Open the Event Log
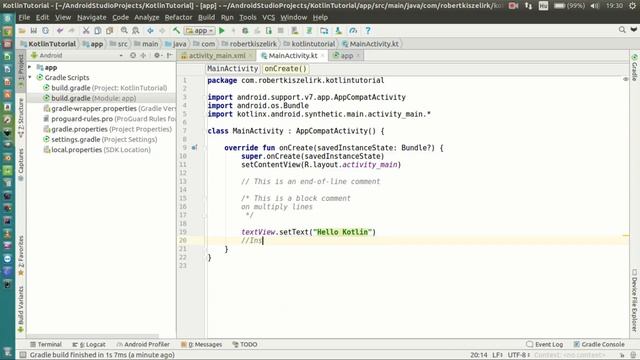640x360 pixels. tap(544, 344)
